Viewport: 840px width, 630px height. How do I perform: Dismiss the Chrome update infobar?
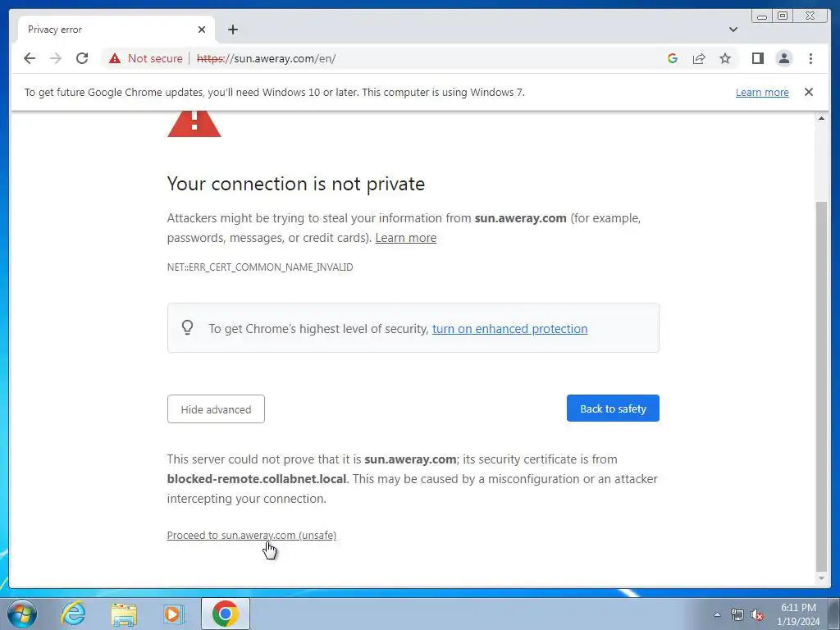808,92
